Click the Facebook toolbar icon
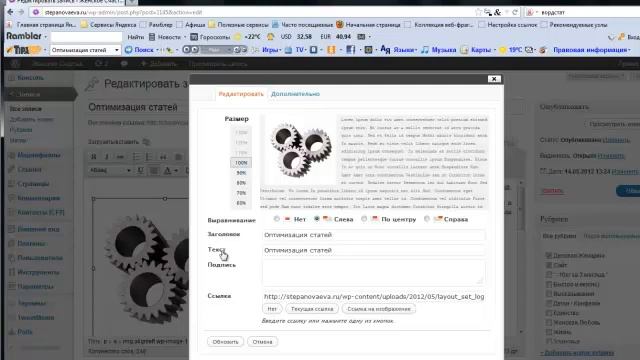Screen dimensions: 640x360 (x=351, y=50)
